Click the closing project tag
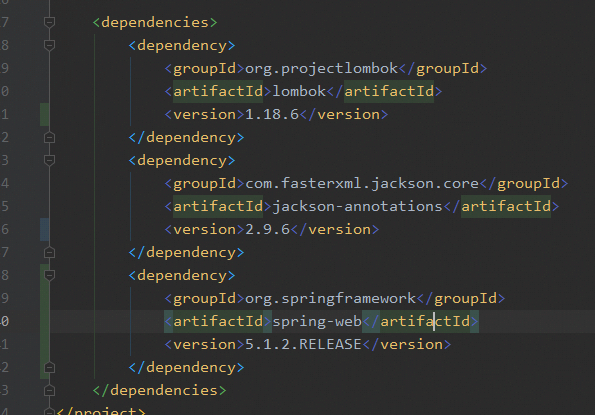 point(101,411)
